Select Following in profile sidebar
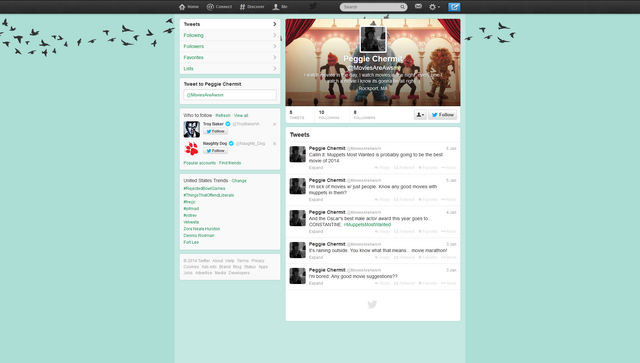The width and height of the screenshot is (640, 363). tap(230, 36)
